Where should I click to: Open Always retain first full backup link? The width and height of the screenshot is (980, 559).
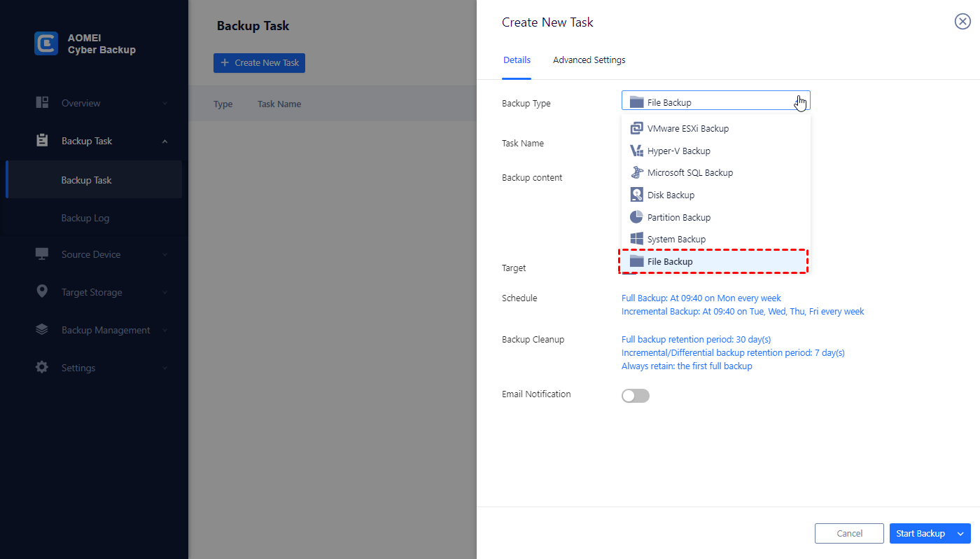(687, 366)
